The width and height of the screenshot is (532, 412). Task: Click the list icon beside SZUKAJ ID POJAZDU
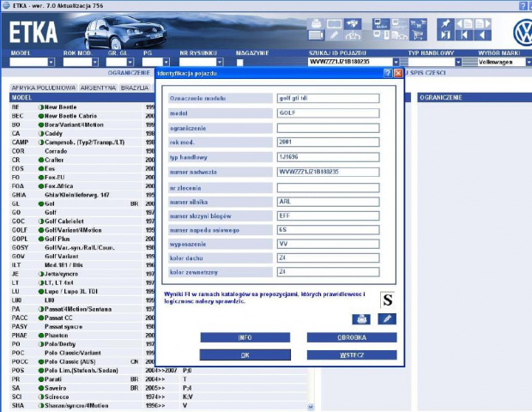pos(404,62)
